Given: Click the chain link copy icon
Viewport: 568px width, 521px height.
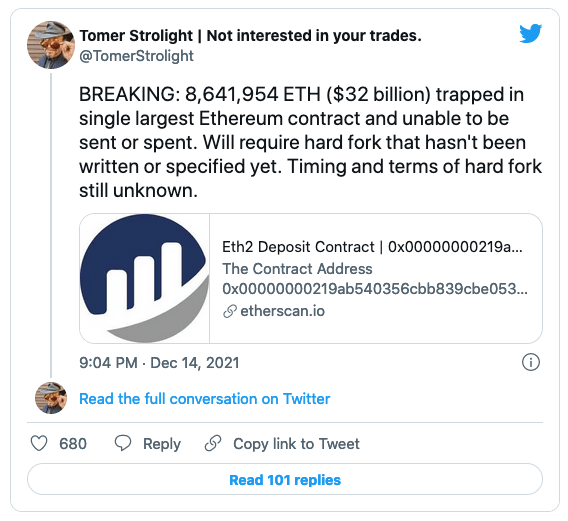Looking at the screenshot, I should [213, 443].
